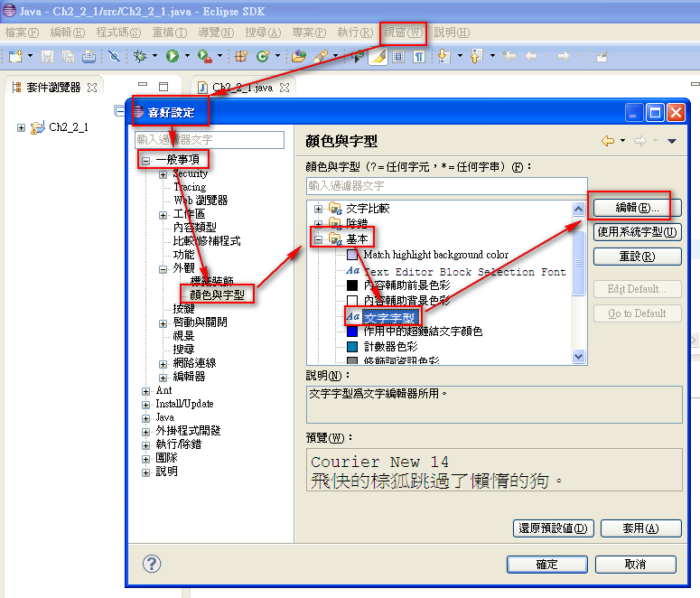
Task: Click the Save All toolbar icon
Action: tap(69, 56)
